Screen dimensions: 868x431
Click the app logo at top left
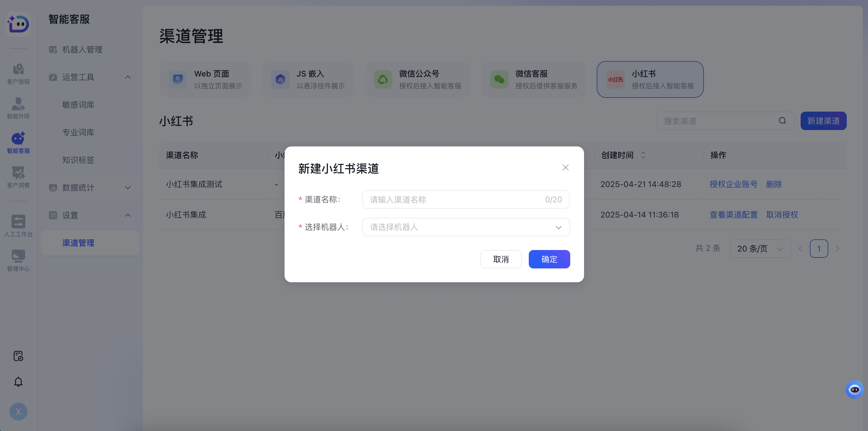coord(18,24)
